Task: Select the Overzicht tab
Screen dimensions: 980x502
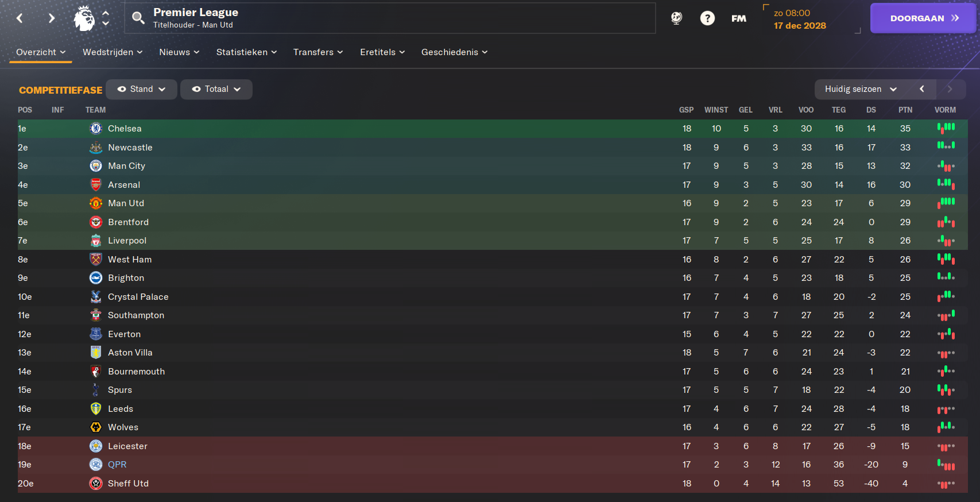Action: pos(41,52)
